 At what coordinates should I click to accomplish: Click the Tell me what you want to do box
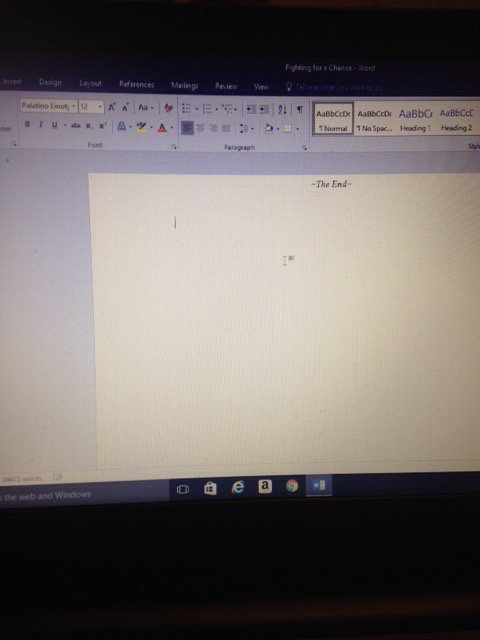tap(334, 87)
